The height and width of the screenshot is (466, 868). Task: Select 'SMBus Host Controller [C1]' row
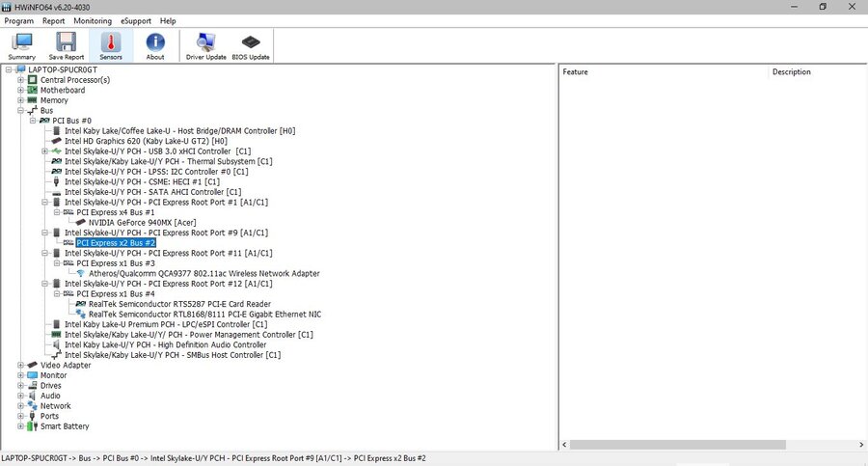coord(173,355)
